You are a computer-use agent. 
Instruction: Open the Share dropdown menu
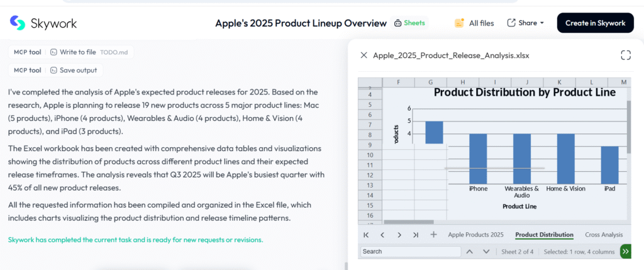click(525, 23)
